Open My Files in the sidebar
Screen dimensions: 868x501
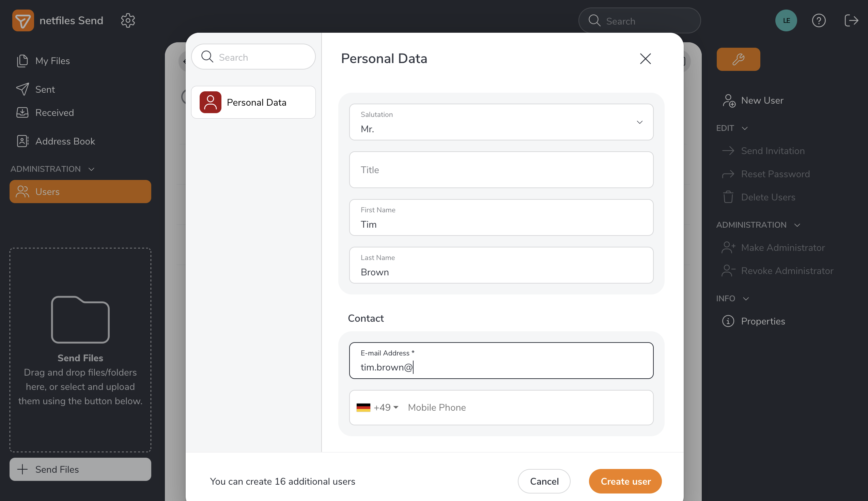(x=52, y=61)
